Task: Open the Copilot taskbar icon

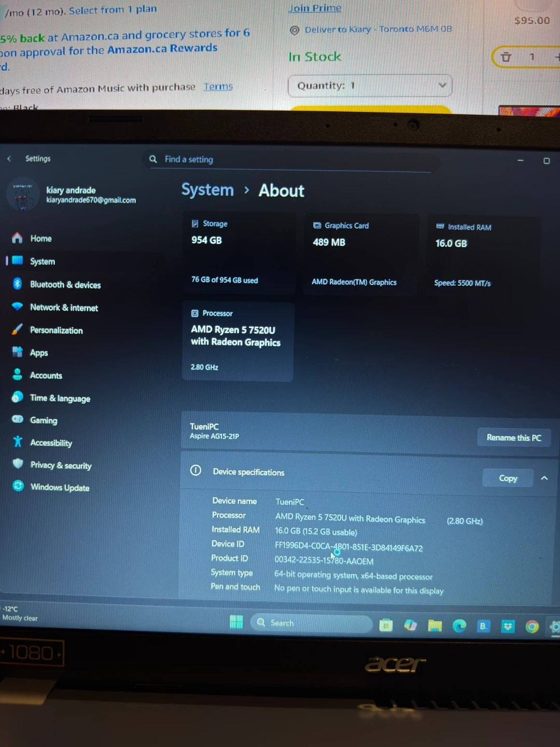Action: pos(411,626)
